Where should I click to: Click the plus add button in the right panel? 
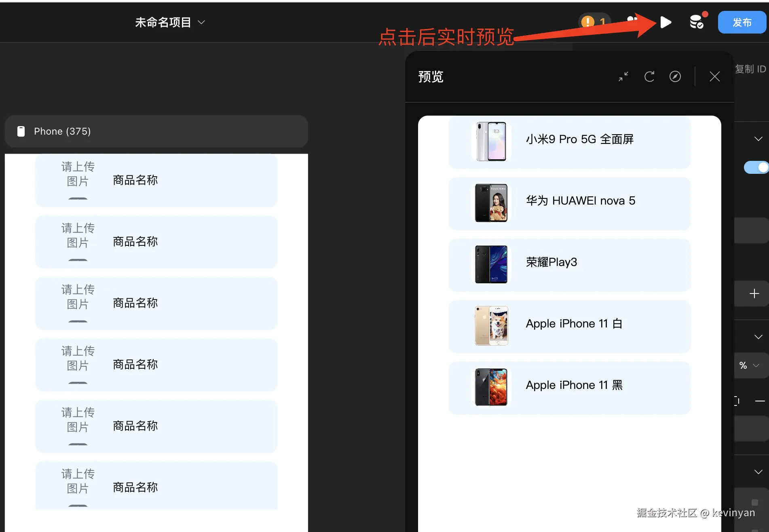754,293
